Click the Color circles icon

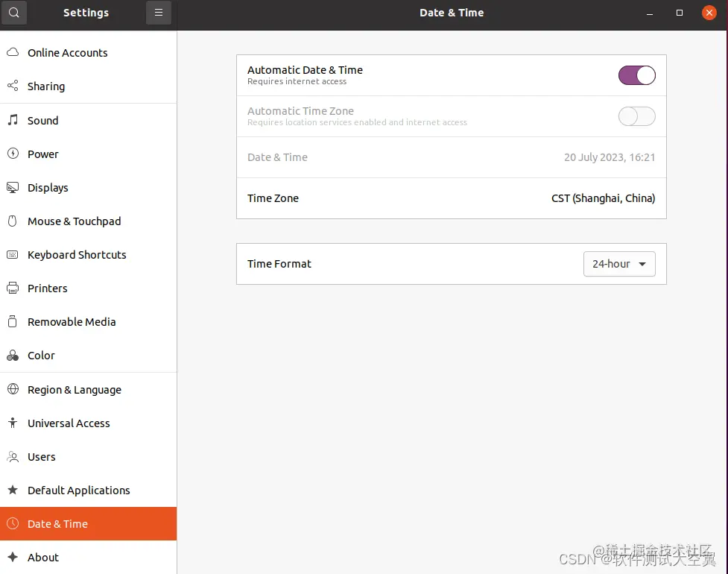13,356
